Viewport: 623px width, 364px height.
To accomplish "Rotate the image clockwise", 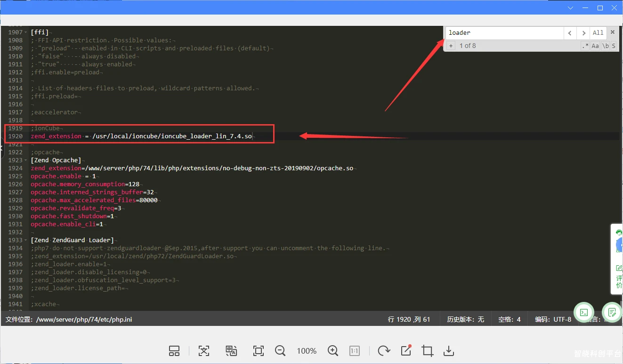I will [384, 351].
